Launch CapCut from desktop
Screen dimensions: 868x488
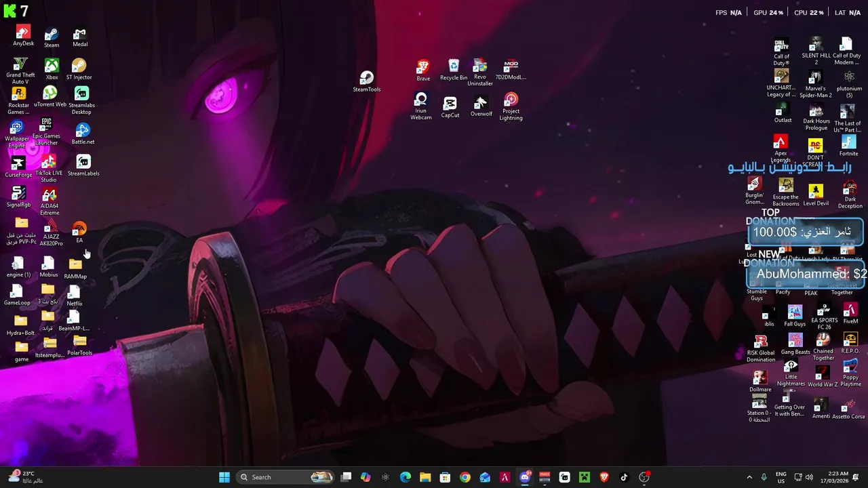click(450, 107)
